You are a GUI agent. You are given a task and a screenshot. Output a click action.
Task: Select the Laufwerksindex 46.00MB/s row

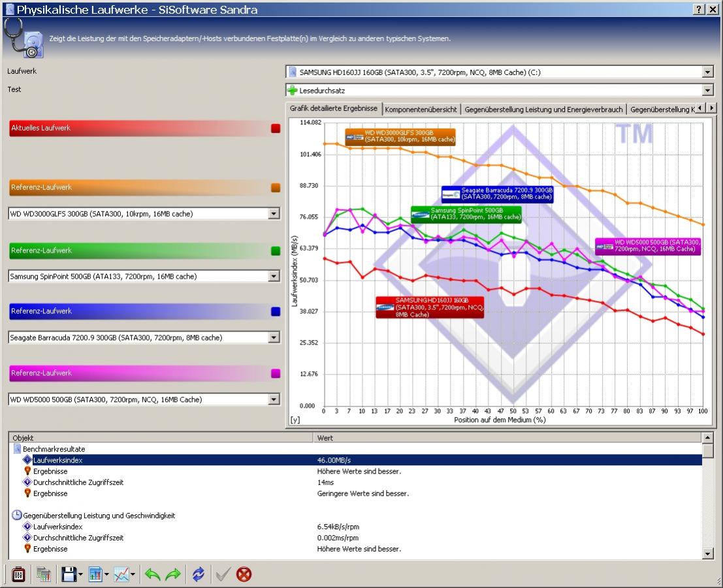(x=355, y=460)
